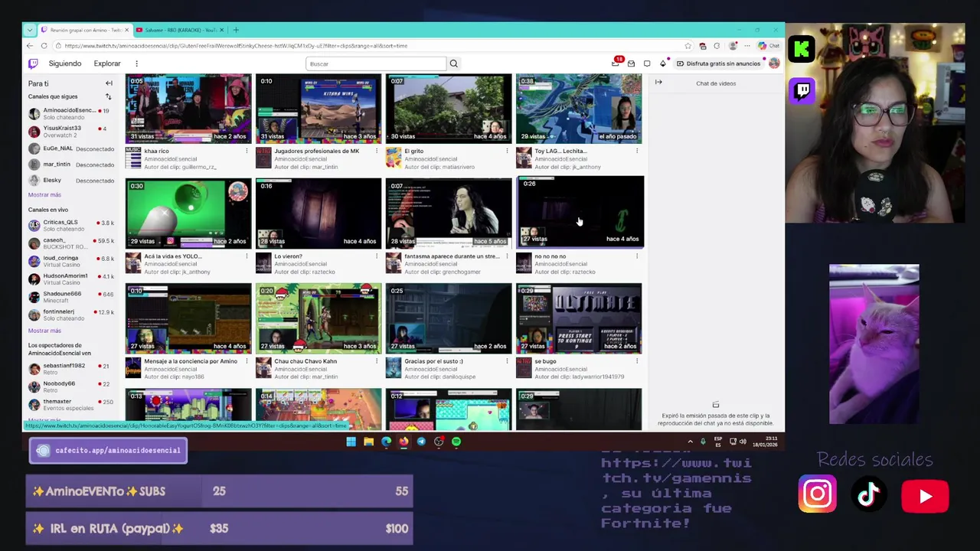980x551 pixels.
Task: Show more live channels with Mostrar más
Action: tap(44, 331)
